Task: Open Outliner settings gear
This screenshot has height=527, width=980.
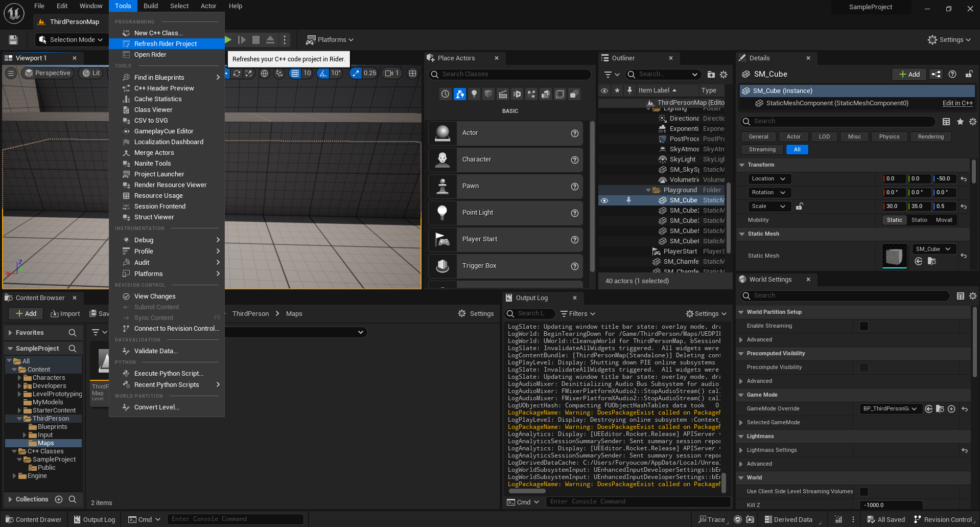Action: coord(724,74)
